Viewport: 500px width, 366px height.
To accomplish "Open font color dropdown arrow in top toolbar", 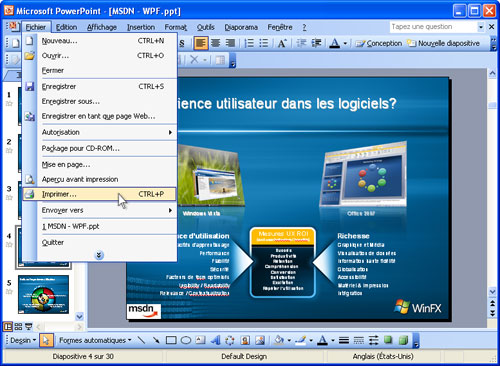I will 345,43.
